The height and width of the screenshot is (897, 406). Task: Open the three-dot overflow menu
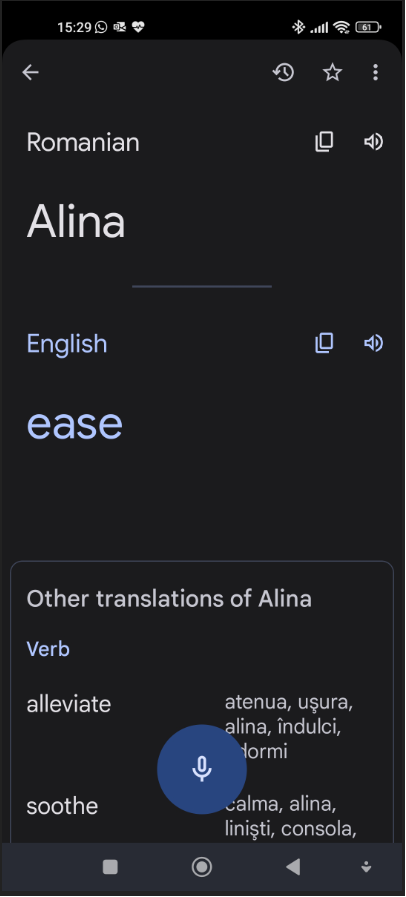pos(375,72)
